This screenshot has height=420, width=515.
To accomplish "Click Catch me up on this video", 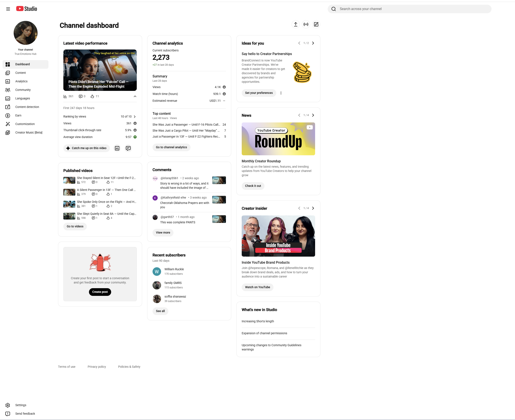I will coord(87,148).
